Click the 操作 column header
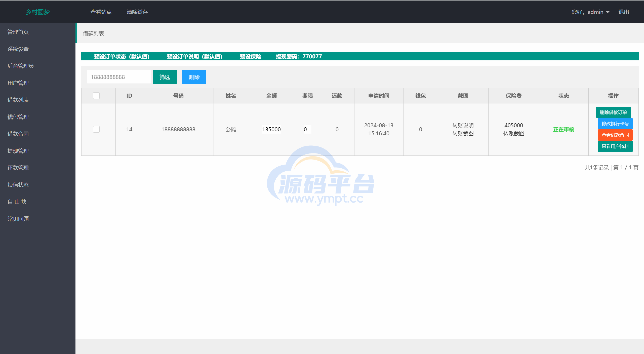The height and width of the screenshot is (354, 644). click(613, 96)
